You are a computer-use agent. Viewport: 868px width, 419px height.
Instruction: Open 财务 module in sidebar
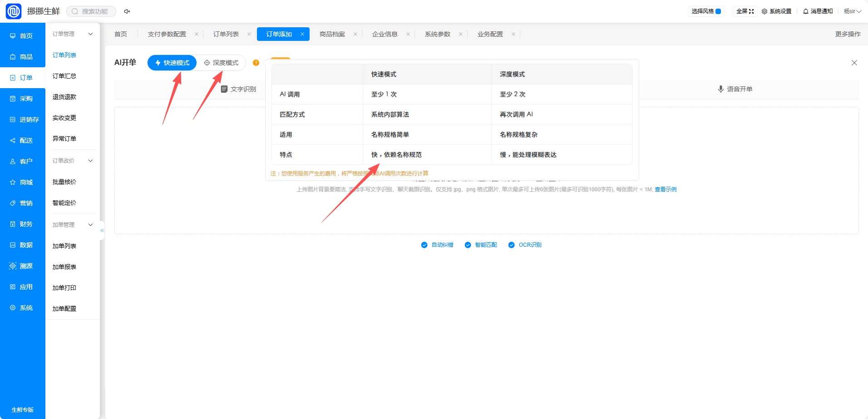click(23, 224)
